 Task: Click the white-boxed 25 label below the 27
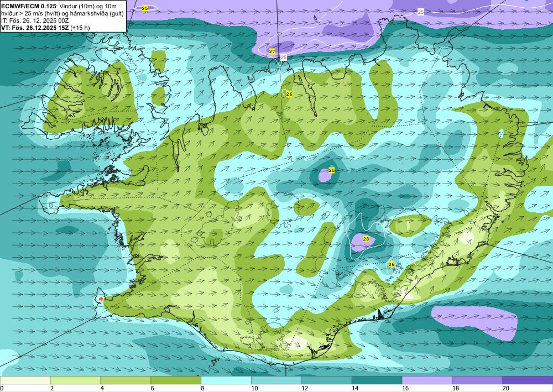point(284,57)
